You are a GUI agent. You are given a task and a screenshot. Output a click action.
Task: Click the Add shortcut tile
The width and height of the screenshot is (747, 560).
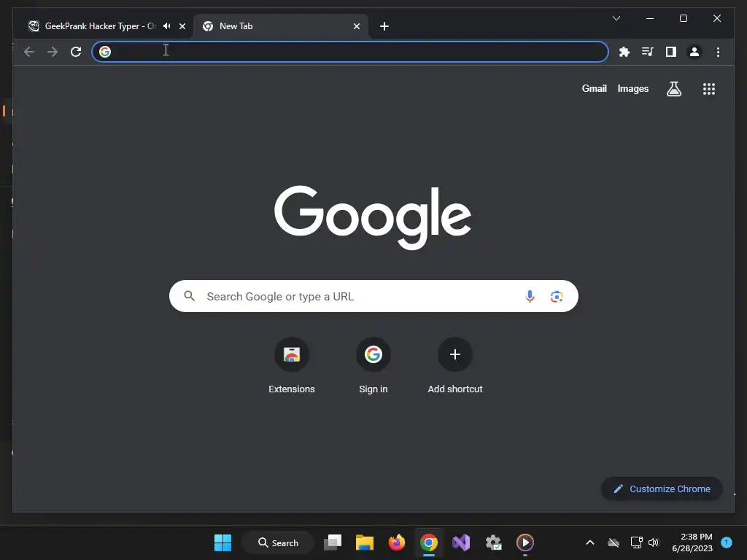pyautogui.click(x=455, y=366)
